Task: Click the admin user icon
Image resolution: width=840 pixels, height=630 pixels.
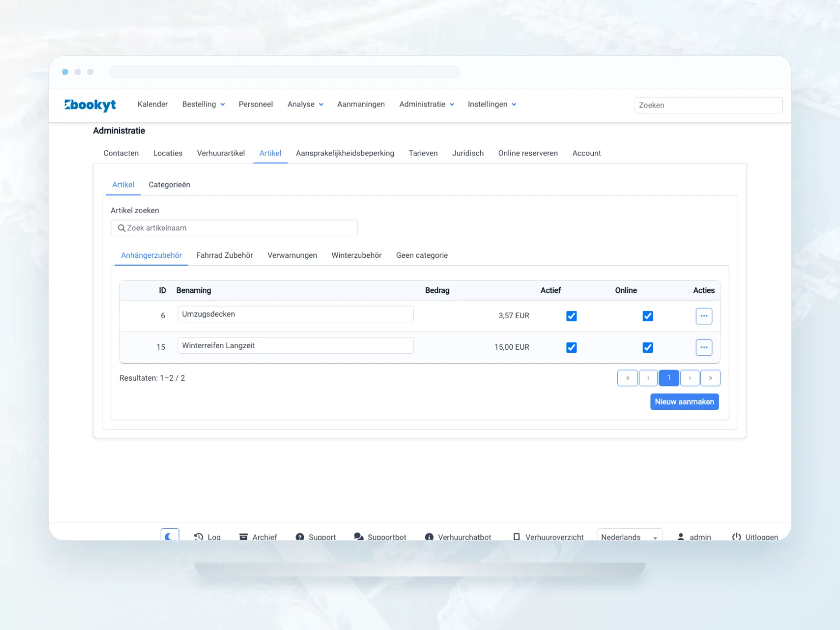Action: (681, 537)
